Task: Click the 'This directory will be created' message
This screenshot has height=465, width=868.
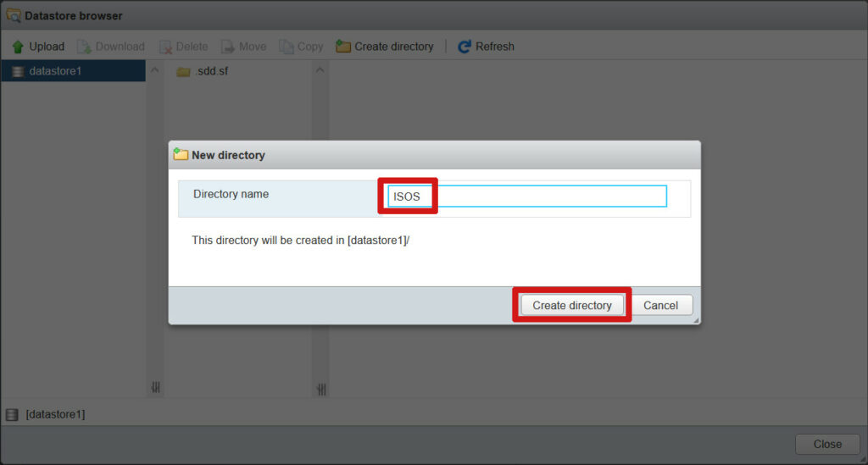Action: tap(301, 240)
